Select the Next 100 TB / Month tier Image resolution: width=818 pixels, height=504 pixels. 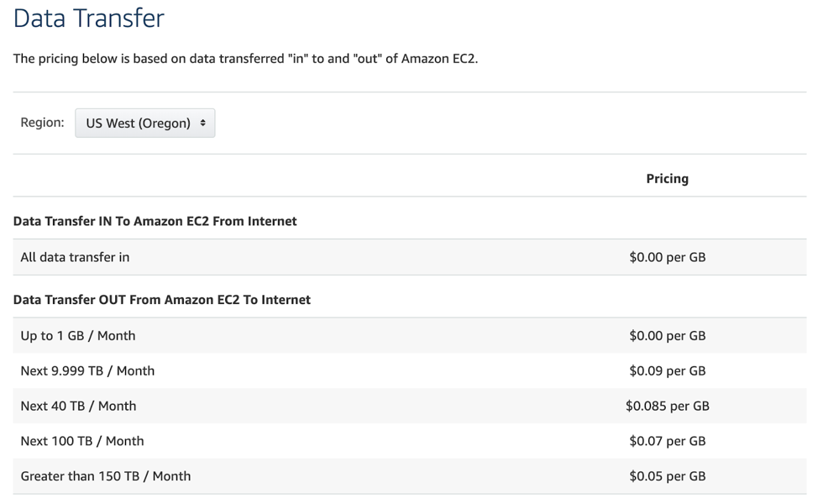click(x=81, y=441)
